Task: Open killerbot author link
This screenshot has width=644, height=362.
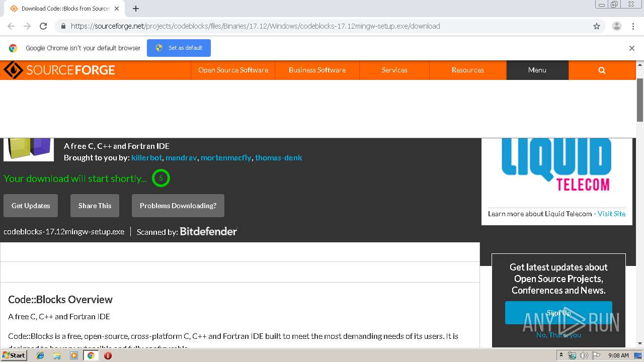Action: [x=146, y=157]
